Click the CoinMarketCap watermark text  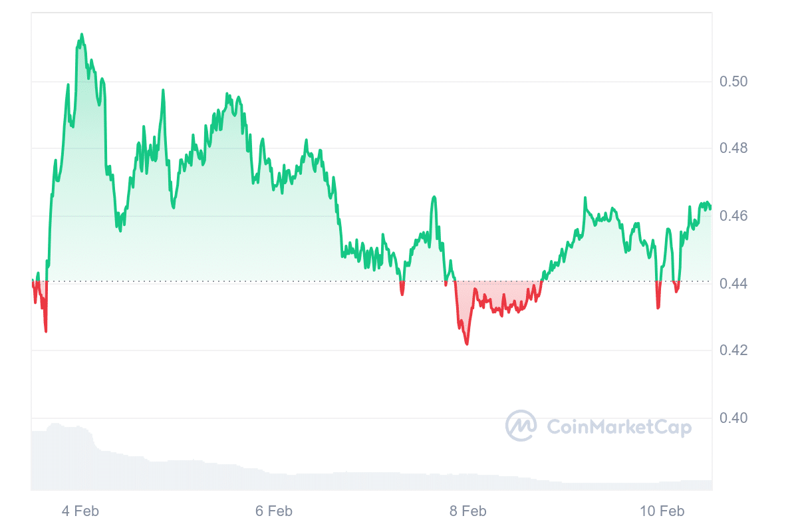[x=618, y=427]
